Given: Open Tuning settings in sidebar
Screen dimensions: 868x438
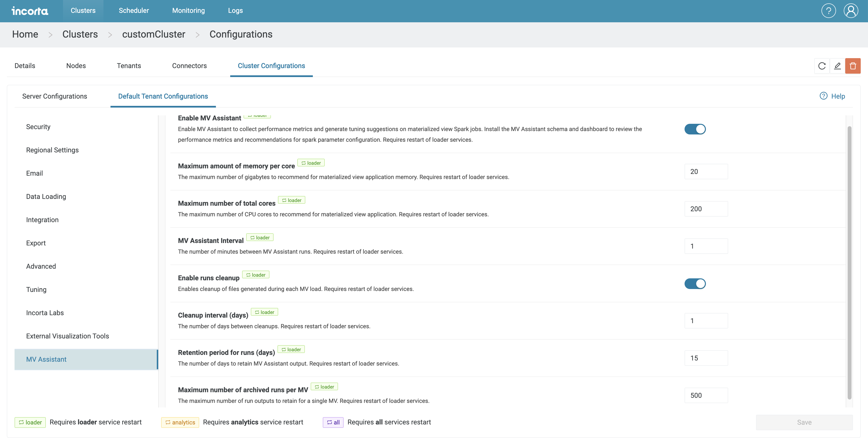Looking at the screenshot, I should tap(86, 290).
